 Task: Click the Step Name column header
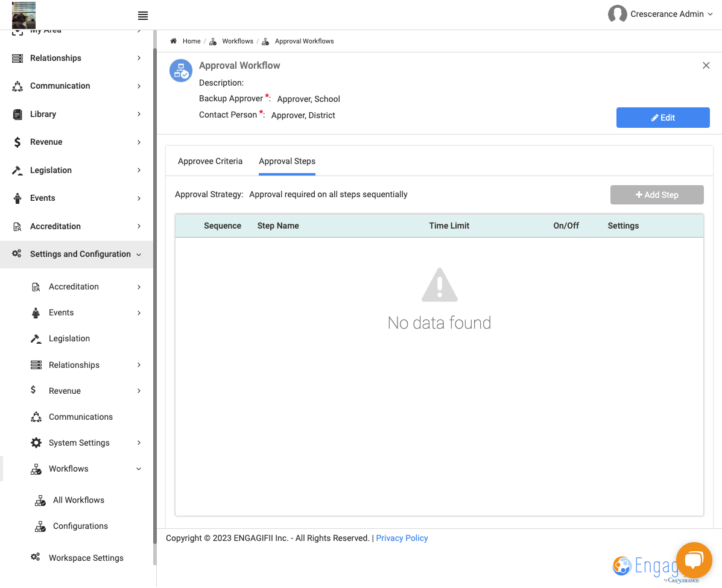278,226
